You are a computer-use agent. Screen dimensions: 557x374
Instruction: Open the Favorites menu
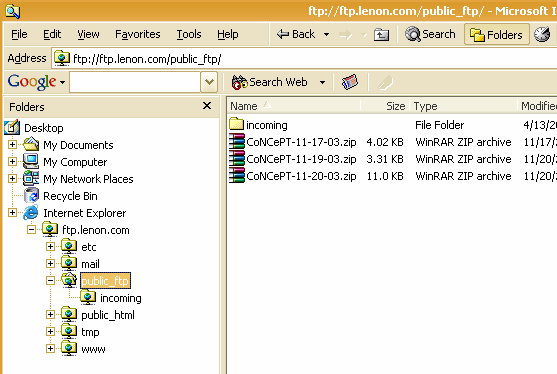137,34
